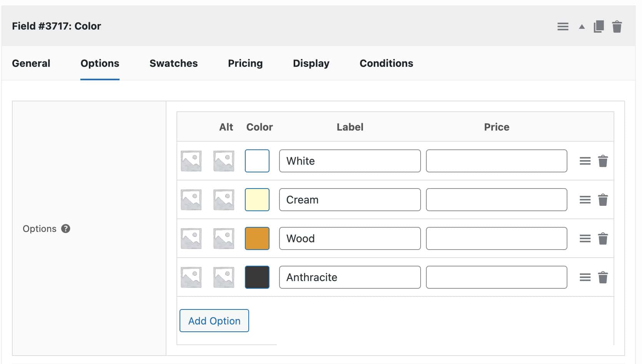Delete the Cream option row
Image resolution: width=642 pixels, height=364 pixels.
pyautogui.click(x=603, y=200)
